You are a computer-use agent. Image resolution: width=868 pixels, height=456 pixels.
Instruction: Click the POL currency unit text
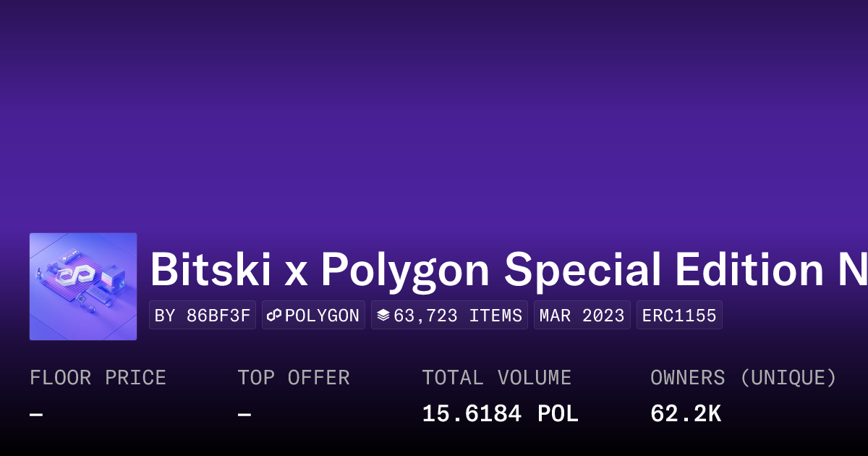coord(558,414)
